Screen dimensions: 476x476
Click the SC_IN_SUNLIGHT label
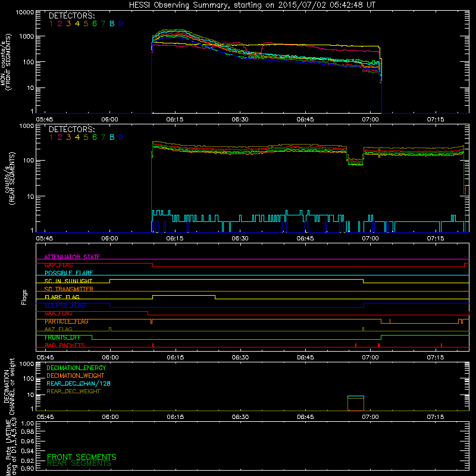[68, 281]
